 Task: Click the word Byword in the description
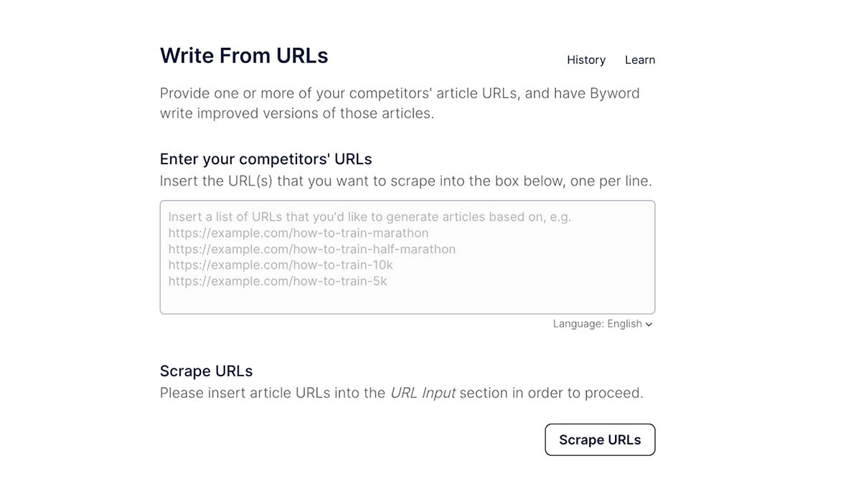point(614,93)
